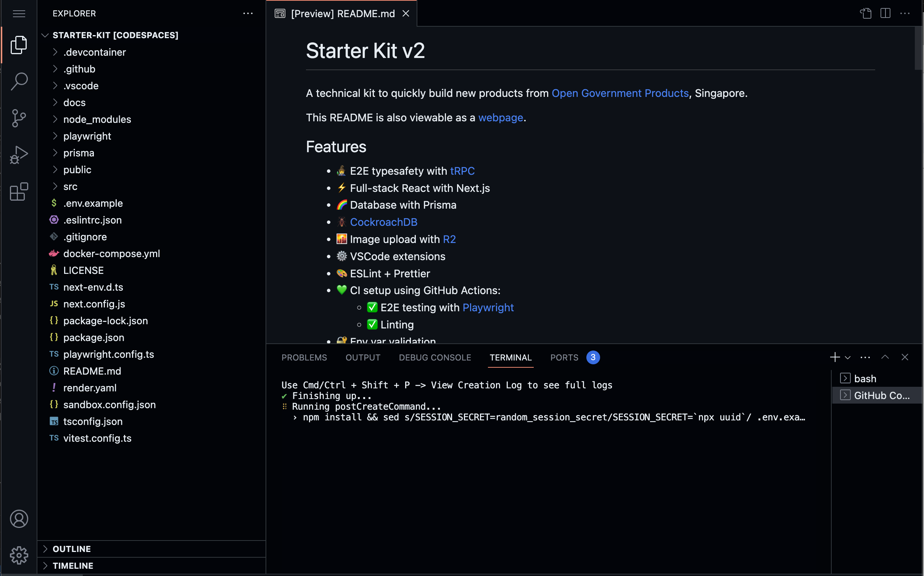Click the Settings gear icon in sidebar
The image size is (924, 576).
click(19, 555)
